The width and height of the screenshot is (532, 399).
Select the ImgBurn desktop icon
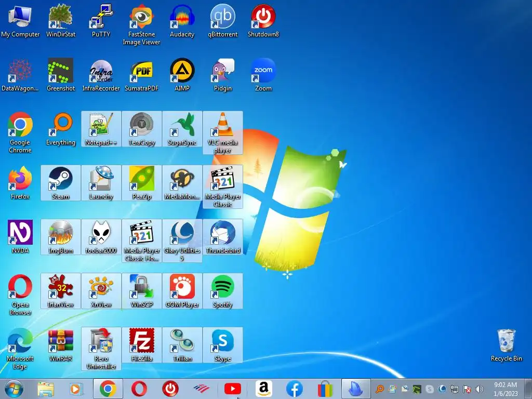point(61,237)
